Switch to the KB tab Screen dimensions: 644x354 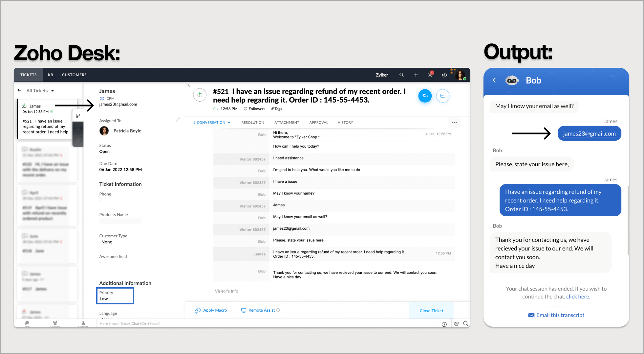point(51,75)
